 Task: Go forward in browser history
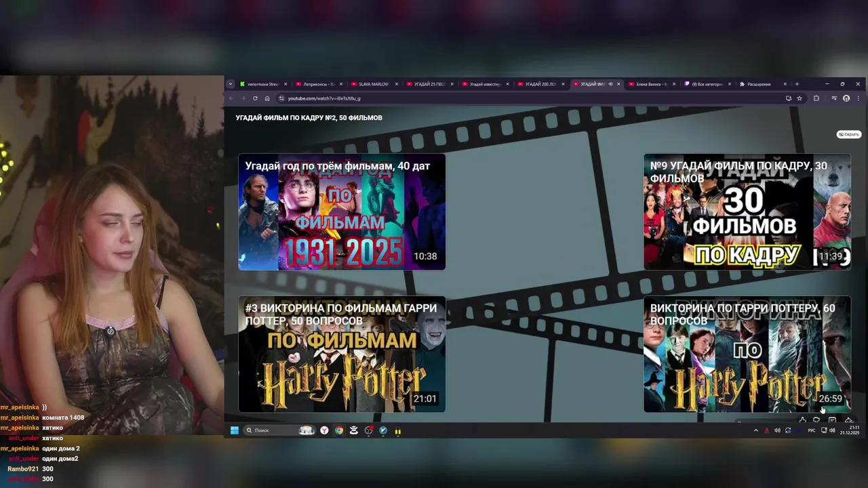tap(243, 98)
